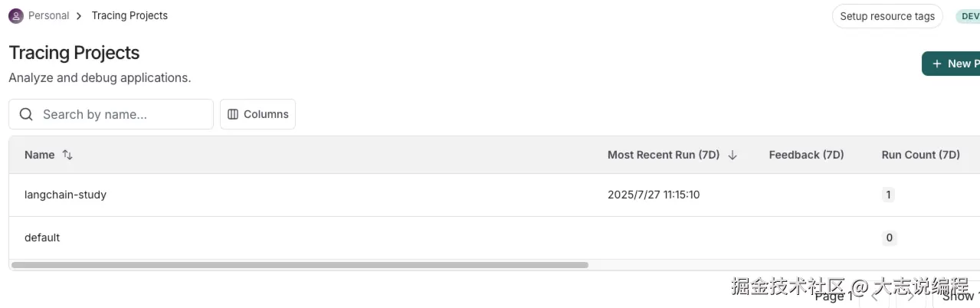This screenshot has width=980, height=308.
Task: Open the langchain-study project
Action: [66, 195]
